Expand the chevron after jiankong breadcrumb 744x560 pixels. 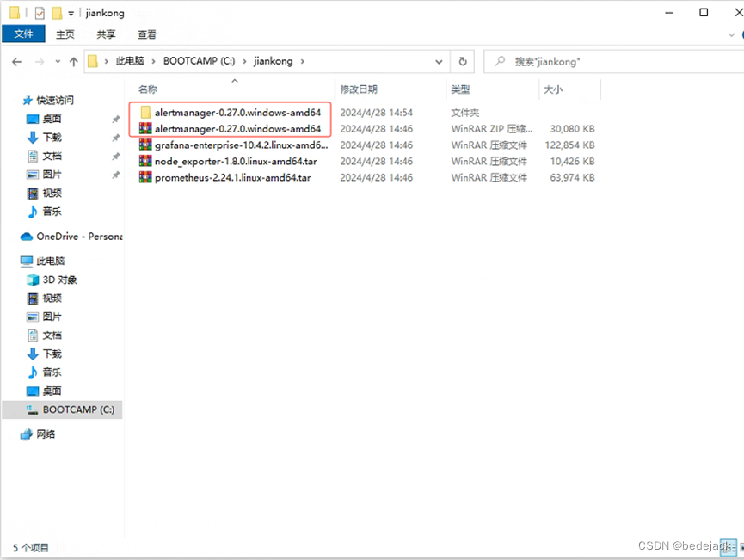[302, 61]
